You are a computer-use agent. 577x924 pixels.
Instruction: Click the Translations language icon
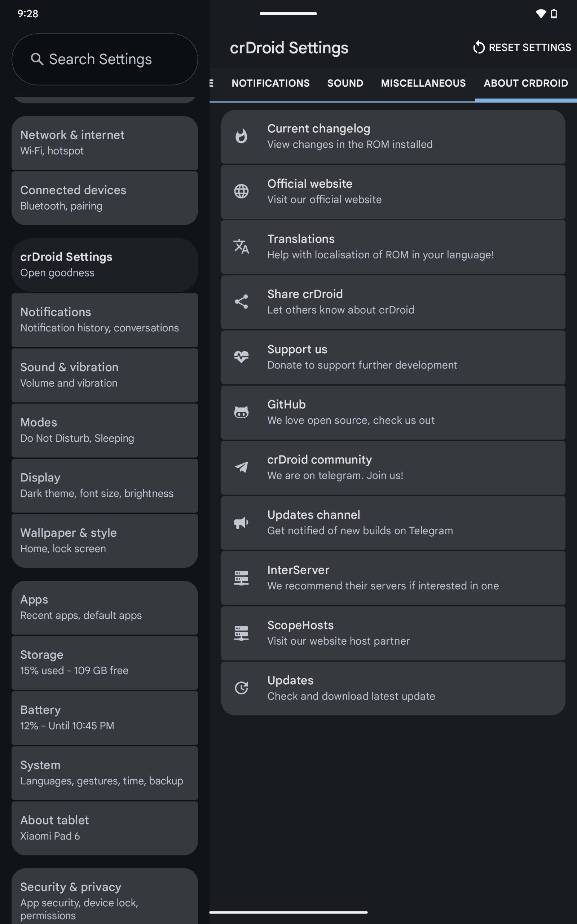coord(241,247)
